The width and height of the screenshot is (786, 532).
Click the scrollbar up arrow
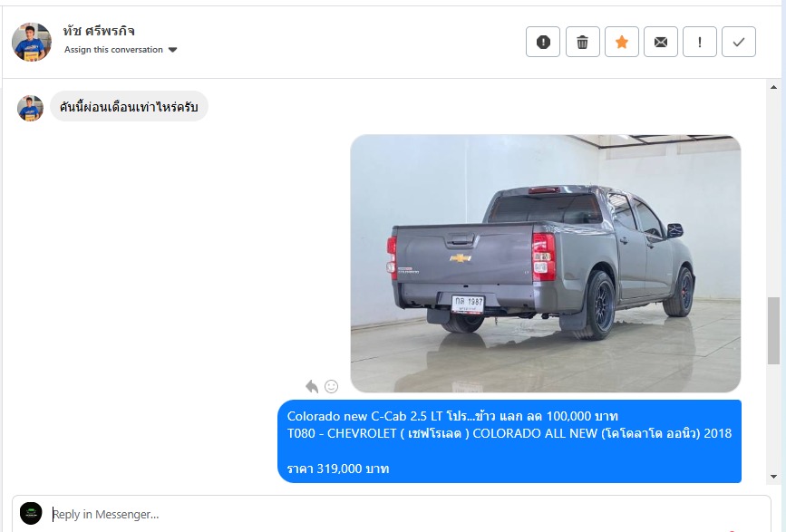tap(773, 87)
